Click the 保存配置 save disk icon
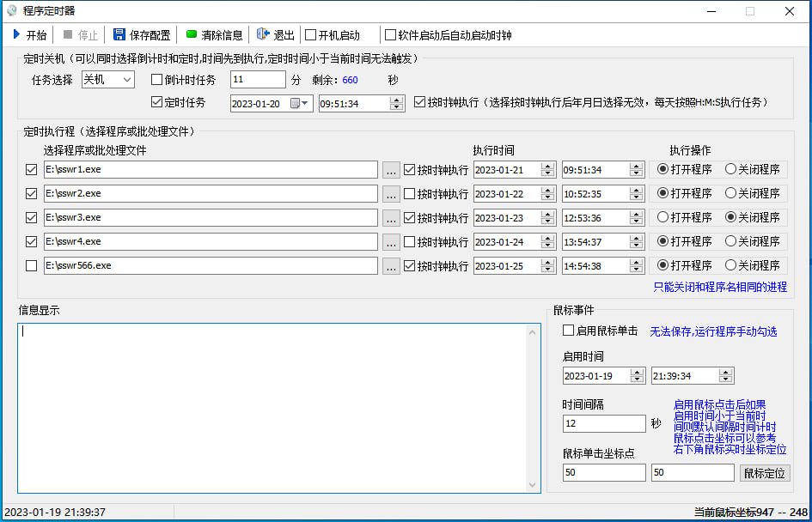Image resolution: width=812 pixels, height=522 pixels. [x=119, y=35]
